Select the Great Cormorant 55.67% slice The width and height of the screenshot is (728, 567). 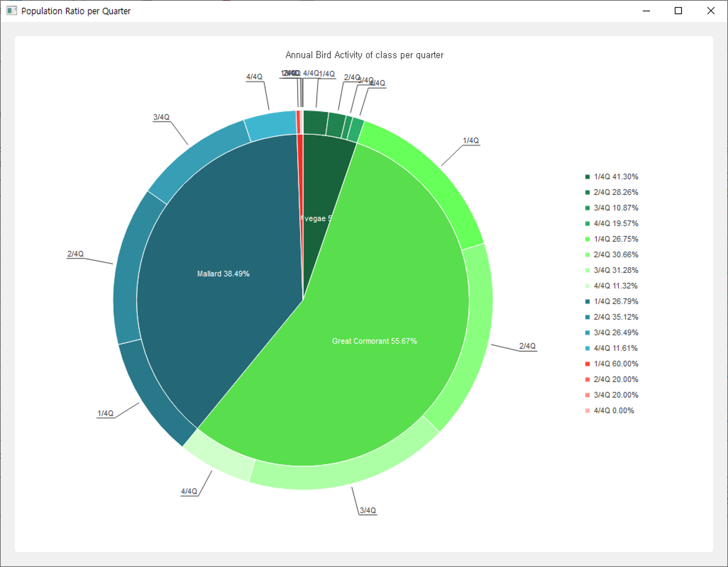coord(374,341)
